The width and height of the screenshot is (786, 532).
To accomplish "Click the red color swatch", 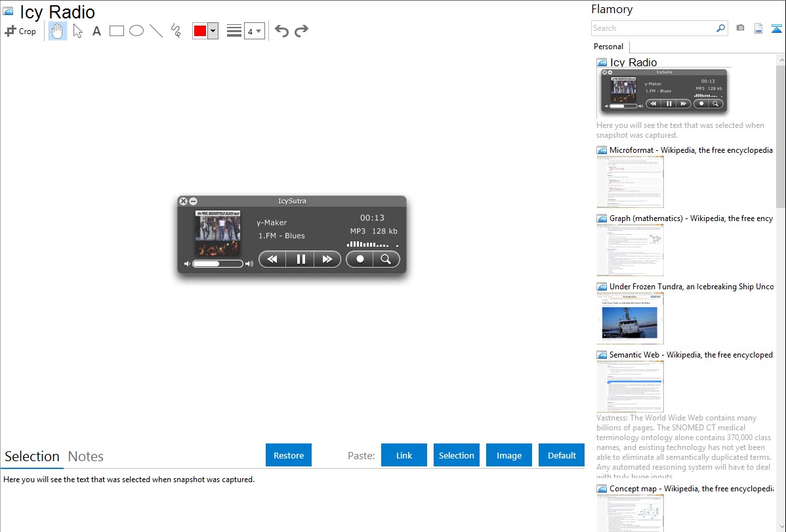I will click(200, 31).
